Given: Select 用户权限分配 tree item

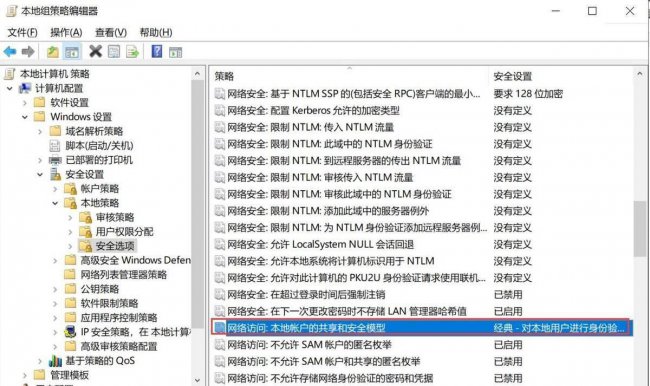Looking at the screenshot, I should tap(124, 231).
